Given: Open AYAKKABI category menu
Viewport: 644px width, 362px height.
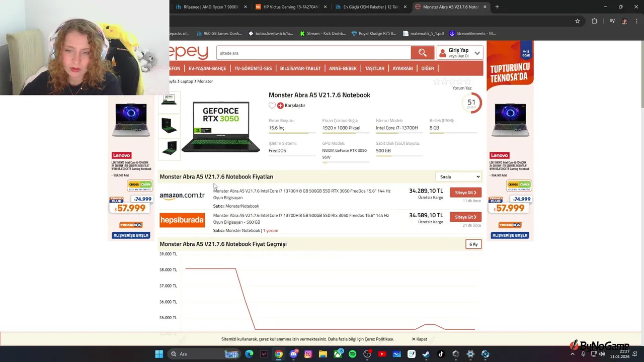Looking at the screenshot, I should pyautogui.click(x=403, y=68).
